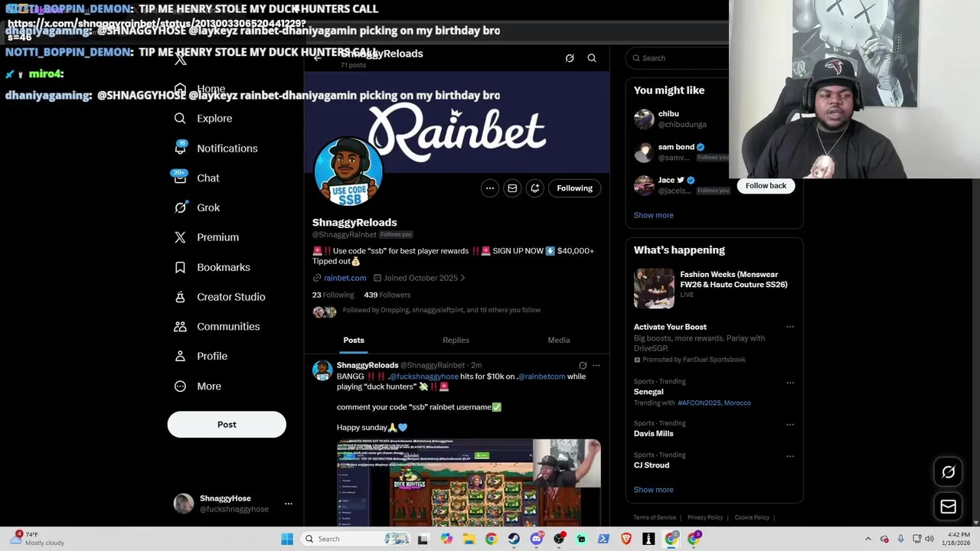Open Notifications in the sidebar
Viewport: 980px width, 551px height.
click(216, 148)
